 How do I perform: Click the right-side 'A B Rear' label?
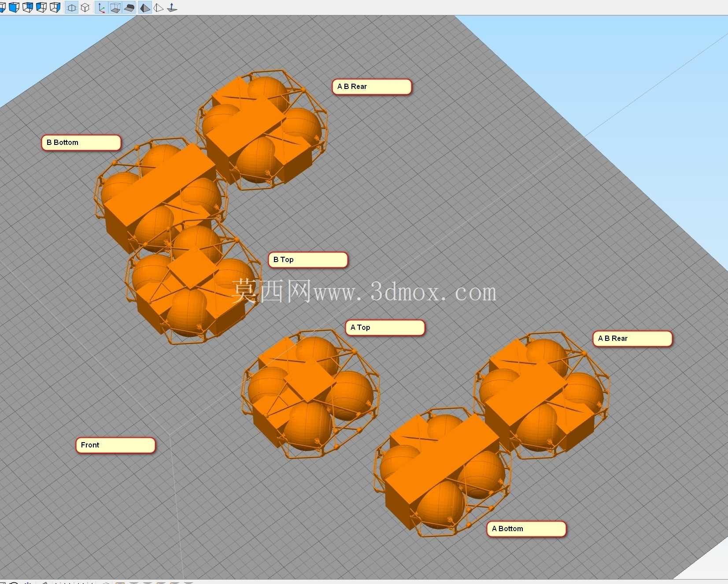click(x=632, y=339)
